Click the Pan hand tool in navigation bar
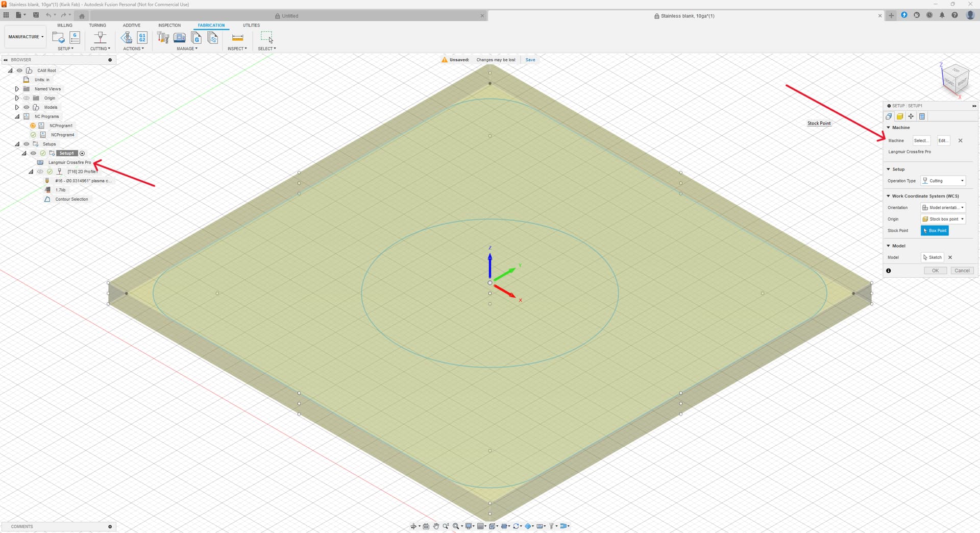980x533 pixels. point(436,526)
